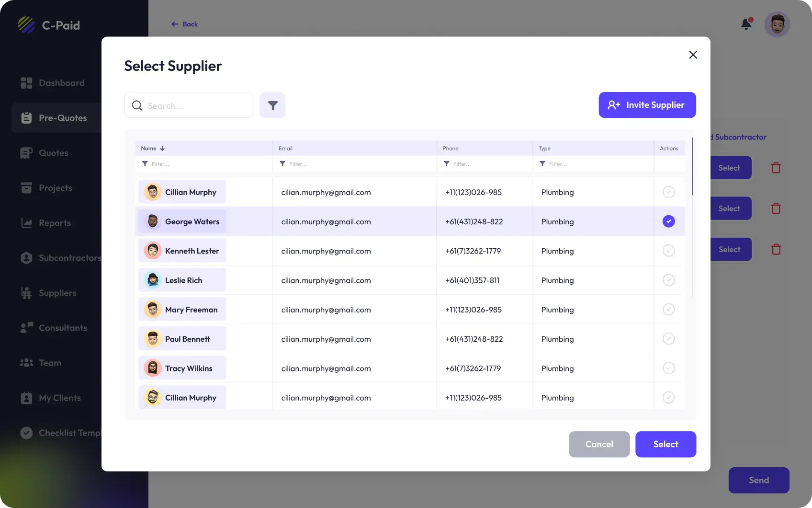Select the checkmark for Kenneth Lester
Viewport: 812px width, 508px height.
[x=668, y=251]
